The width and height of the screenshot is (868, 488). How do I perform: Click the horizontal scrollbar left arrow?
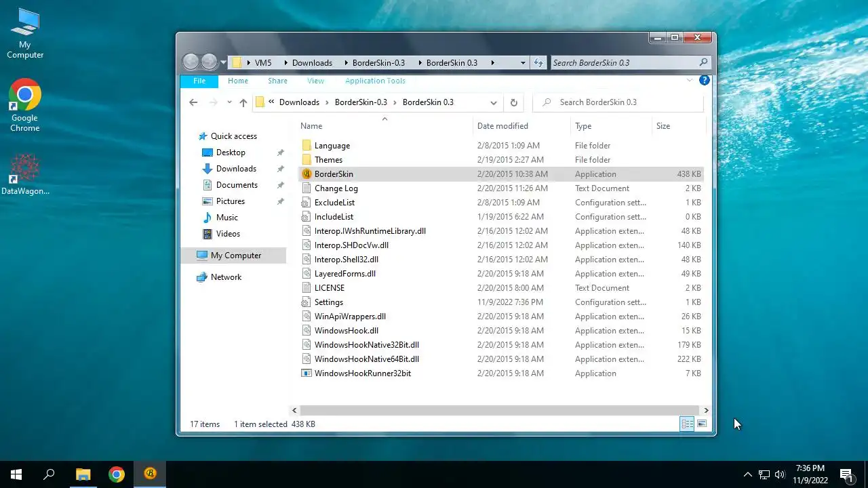(x=294, y=410)
